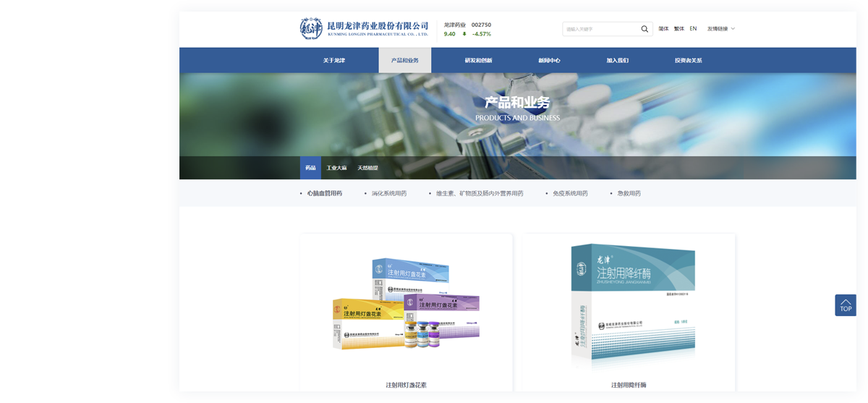Image resolution: width=868 pixels, height=403 pixels.
Task: Open the 投资者关系 menu
Action: 688,61
